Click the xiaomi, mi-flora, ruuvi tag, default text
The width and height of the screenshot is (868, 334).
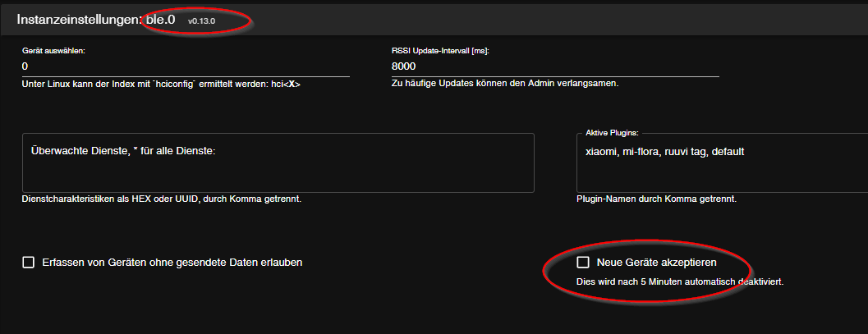tap(665, 152)
